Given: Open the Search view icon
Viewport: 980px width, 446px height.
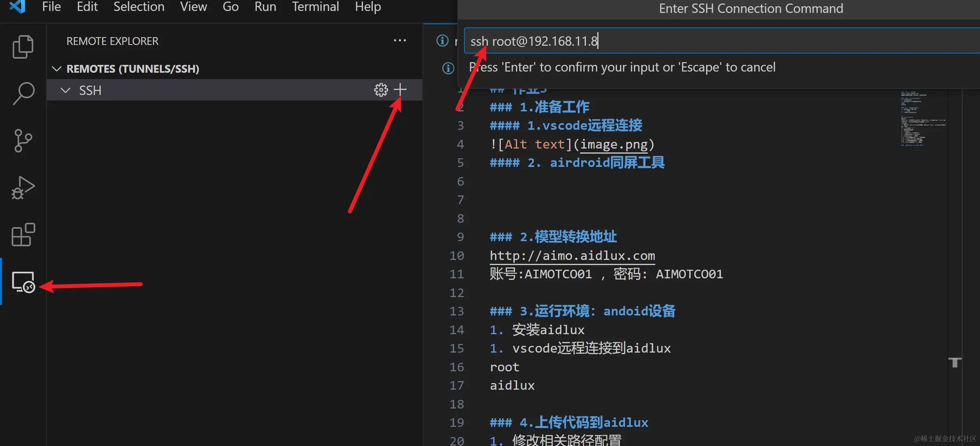Looking at the screenshot, I should (23, 93).
